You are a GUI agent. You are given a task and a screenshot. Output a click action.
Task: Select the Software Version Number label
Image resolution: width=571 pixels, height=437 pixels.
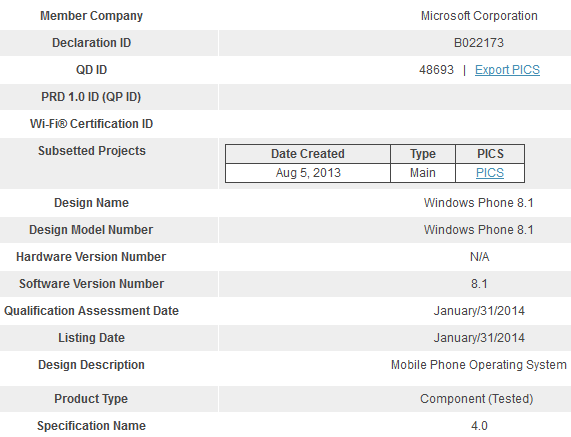[x=91, y=284]
